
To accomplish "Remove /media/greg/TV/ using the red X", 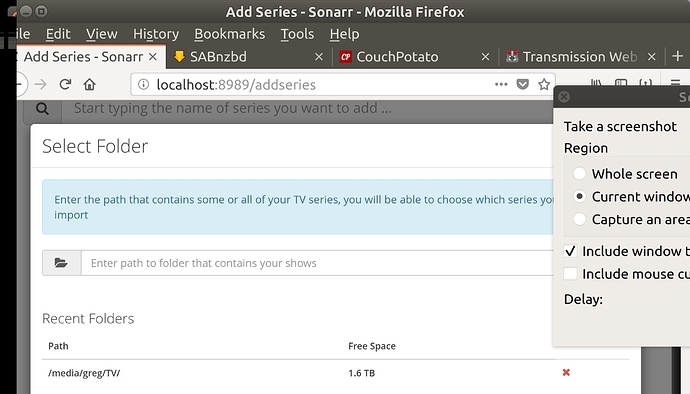I will tap(566, 372).
